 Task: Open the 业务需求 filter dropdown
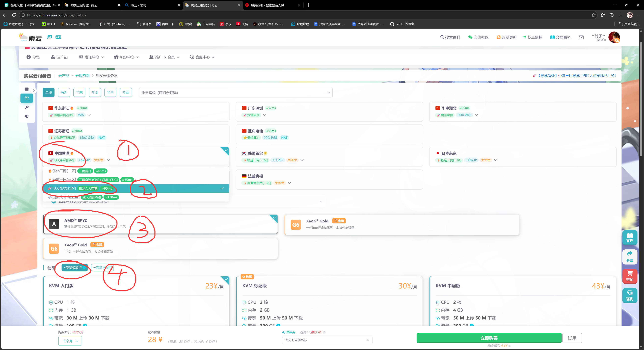[235, 93]
